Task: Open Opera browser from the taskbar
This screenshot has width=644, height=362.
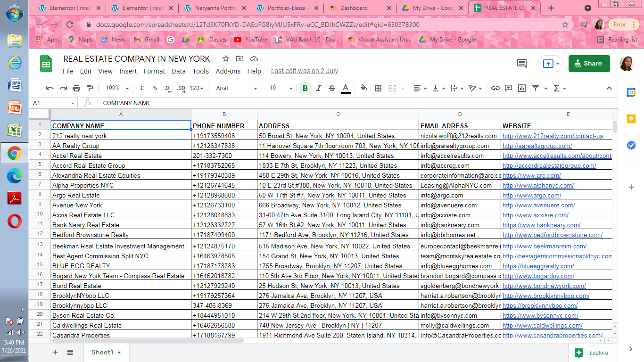Action: 14,221
